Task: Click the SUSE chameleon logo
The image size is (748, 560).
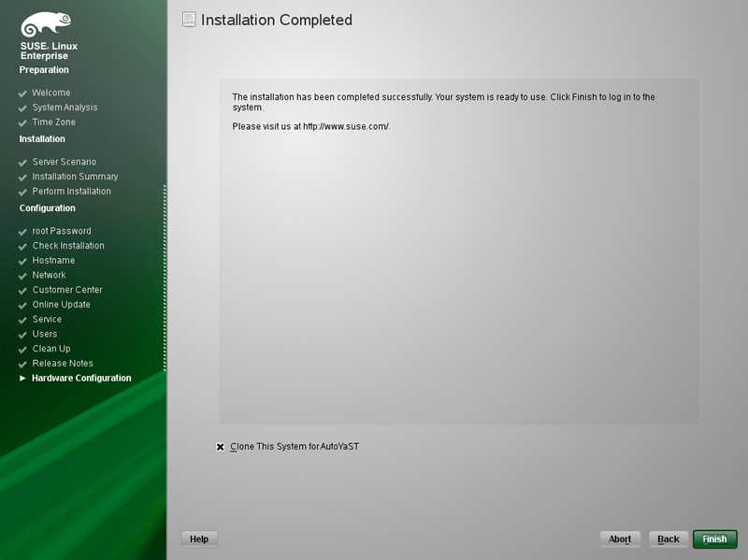Action: point(46,24)
